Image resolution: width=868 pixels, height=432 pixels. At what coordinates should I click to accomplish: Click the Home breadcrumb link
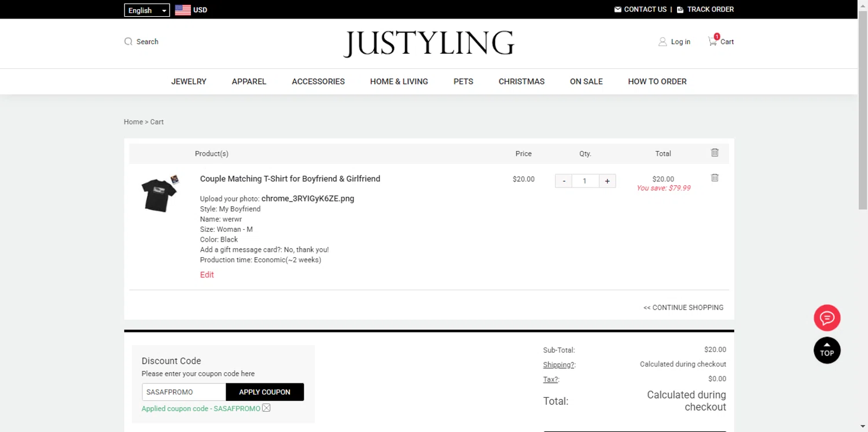click(133, 122)
